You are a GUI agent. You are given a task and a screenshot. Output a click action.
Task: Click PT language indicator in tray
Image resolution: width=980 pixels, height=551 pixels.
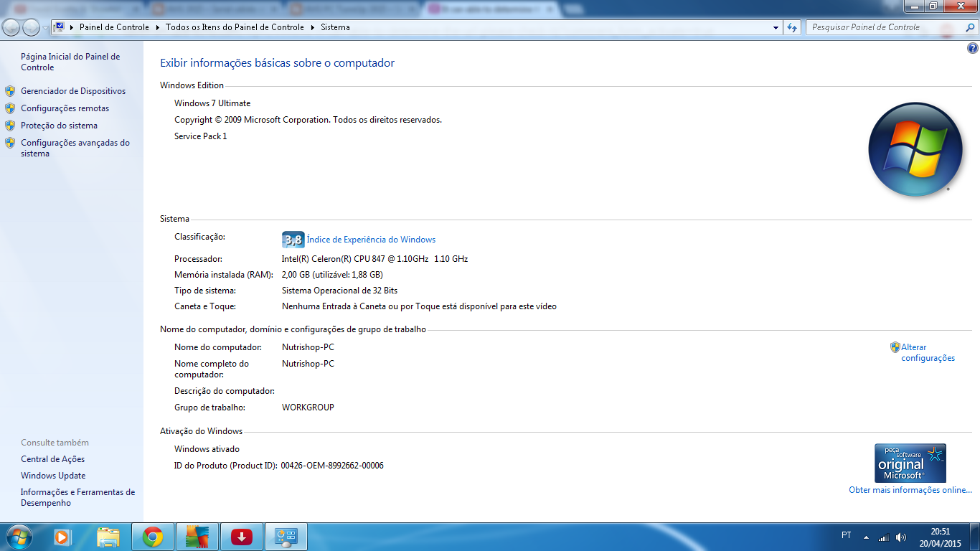tap(847, 535)
